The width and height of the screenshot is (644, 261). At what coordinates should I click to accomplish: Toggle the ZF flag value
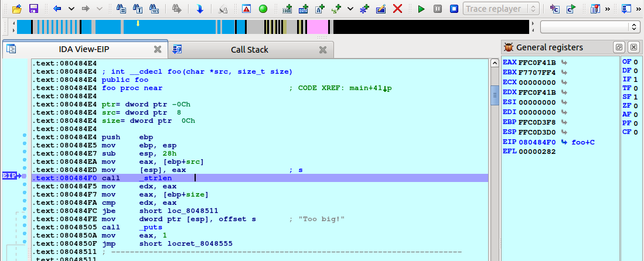(635, 105)
